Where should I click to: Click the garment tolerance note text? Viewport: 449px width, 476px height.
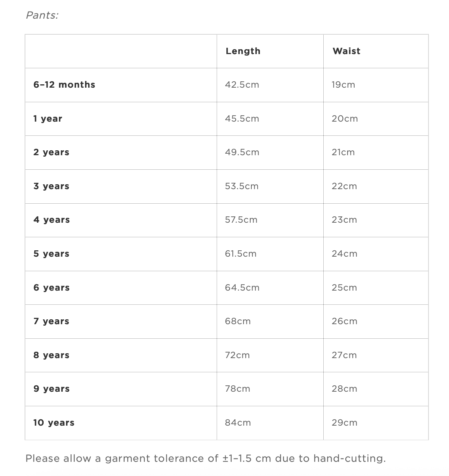click(x=205, y=458)
